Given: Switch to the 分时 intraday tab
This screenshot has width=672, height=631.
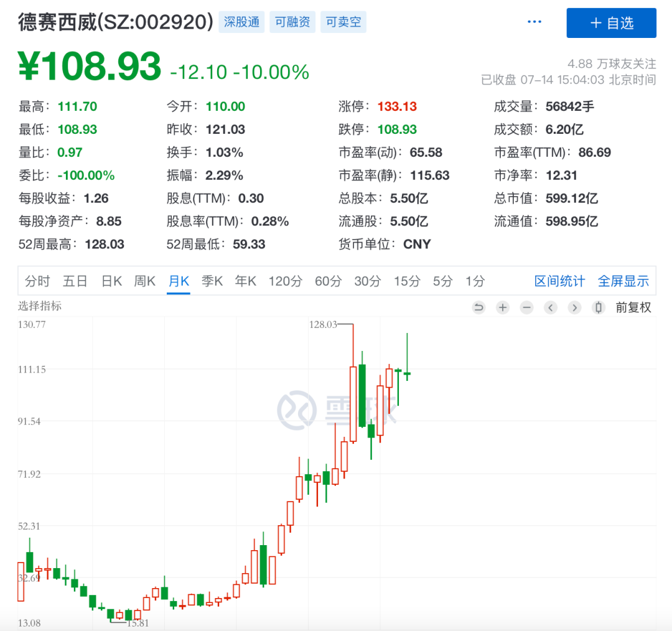Looking at the screenshot, I should pos(37,281).
